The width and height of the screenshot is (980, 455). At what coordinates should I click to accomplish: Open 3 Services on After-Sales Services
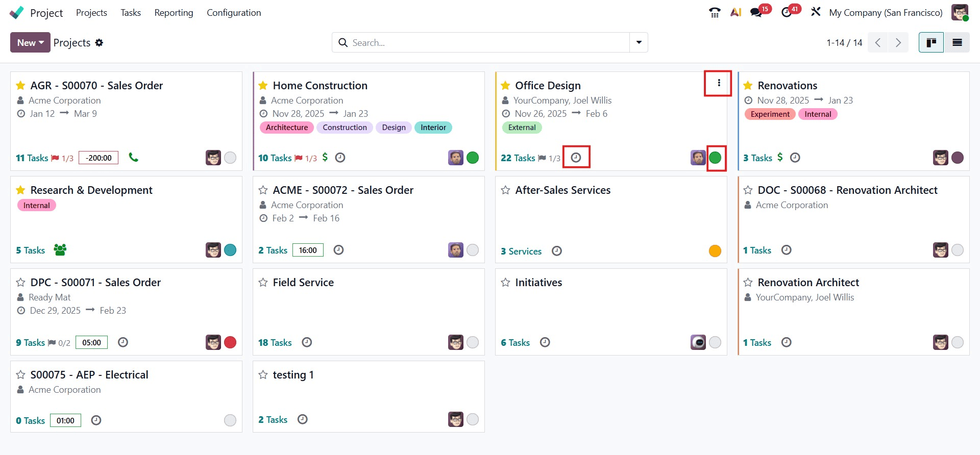[521, 251]
